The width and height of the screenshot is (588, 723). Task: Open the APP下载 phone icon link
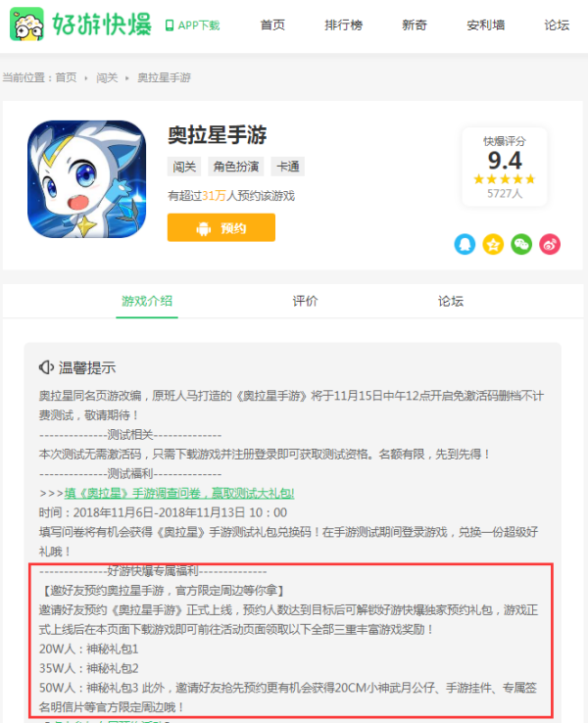click(x=192, y=25)
